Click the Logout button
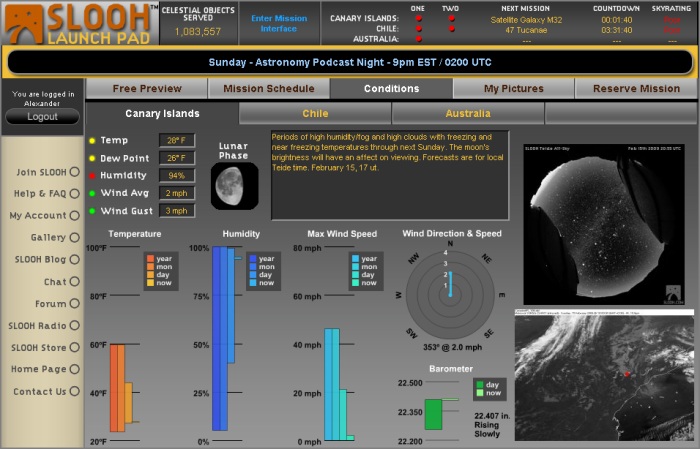This screenshot has width=700, height=449. coord(42,116)
